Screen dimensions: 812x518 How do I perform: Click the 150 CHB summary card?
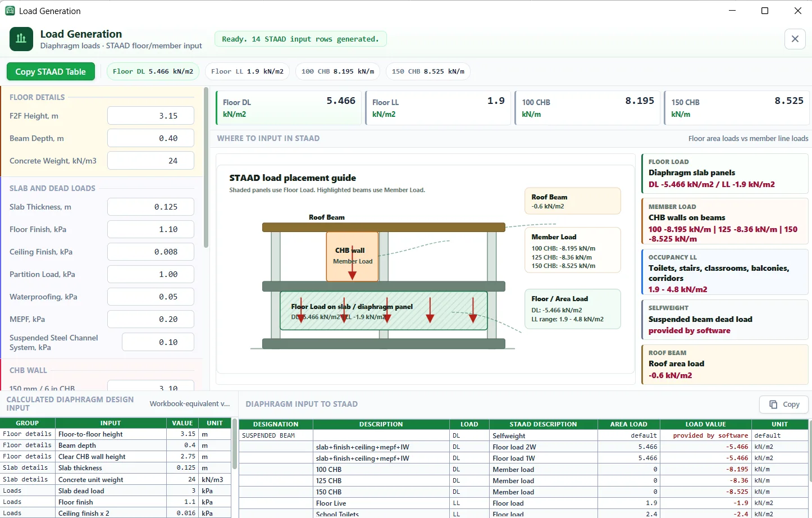click(x=737, y=108)
